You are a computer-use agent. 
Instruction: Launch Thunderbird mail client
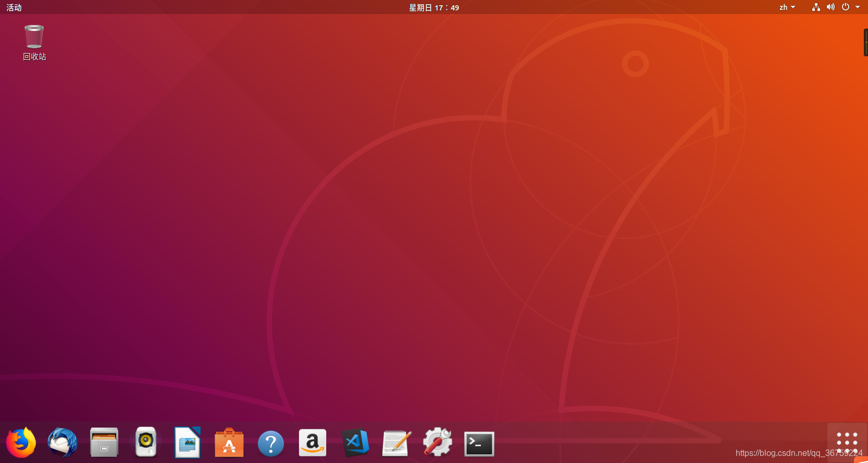63,443
